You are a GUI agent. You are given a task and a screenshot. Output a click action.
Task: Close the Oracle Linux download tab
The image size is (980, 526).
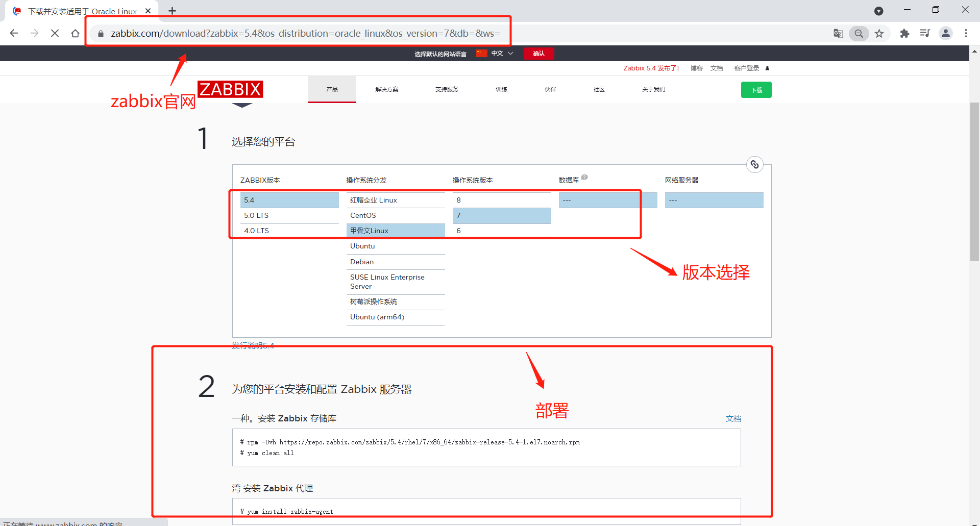[148, 11]
